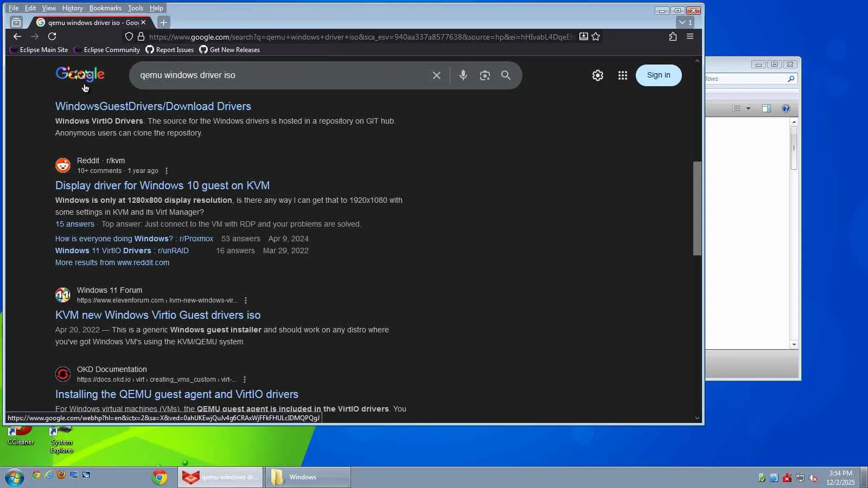Click the Explorer scrollbar down arrow
Screen dimensions: 868x488
click(x=794, y=345)
